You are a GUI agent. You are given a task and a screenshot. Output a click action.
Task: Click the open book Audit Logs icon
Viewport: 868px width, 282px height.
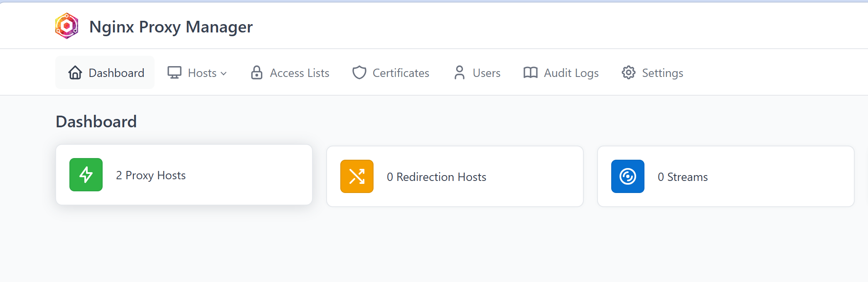pyautogui.click(x=530, y=72)
